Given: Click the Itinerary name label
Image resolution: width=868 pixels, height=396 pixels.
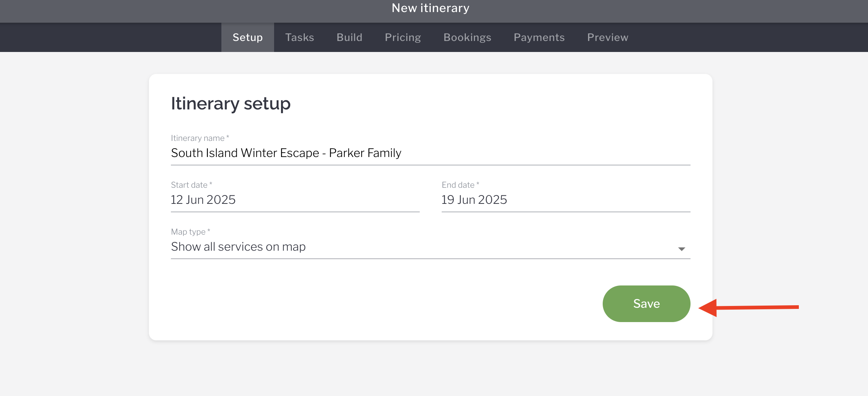Looking at the screenshot, I should click(x=199, y=138).
